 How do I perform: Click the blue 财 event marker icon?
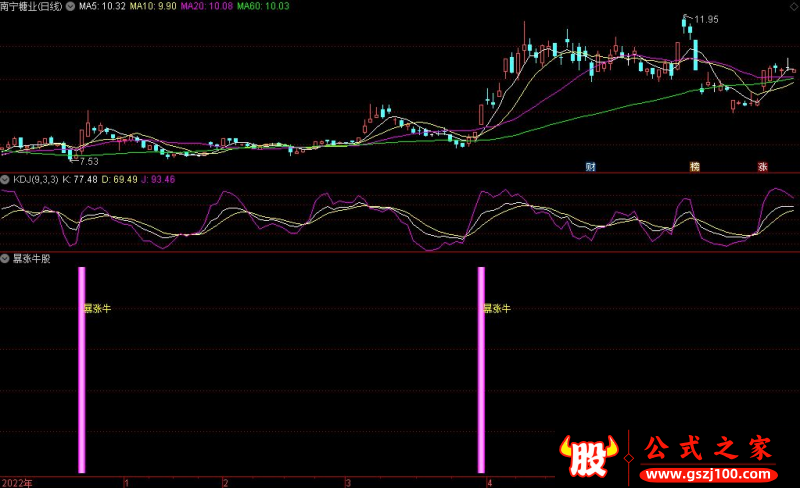click(591, 166)
